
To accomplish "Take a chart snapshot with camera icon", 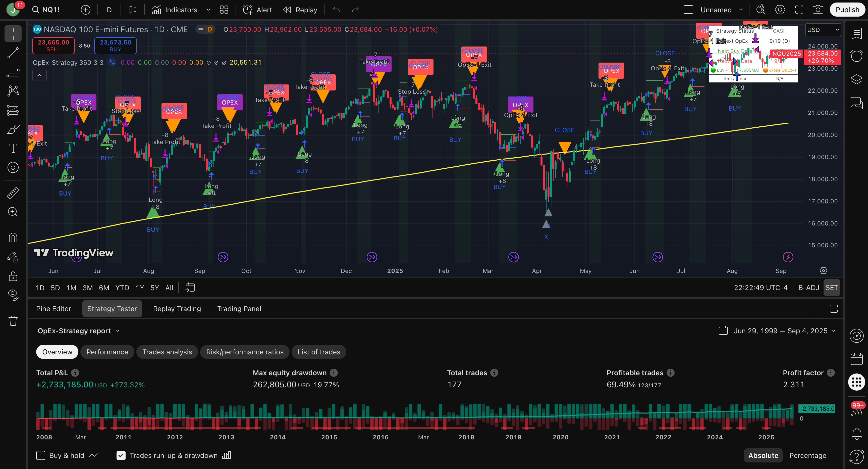I will click(x=818, y=10).
